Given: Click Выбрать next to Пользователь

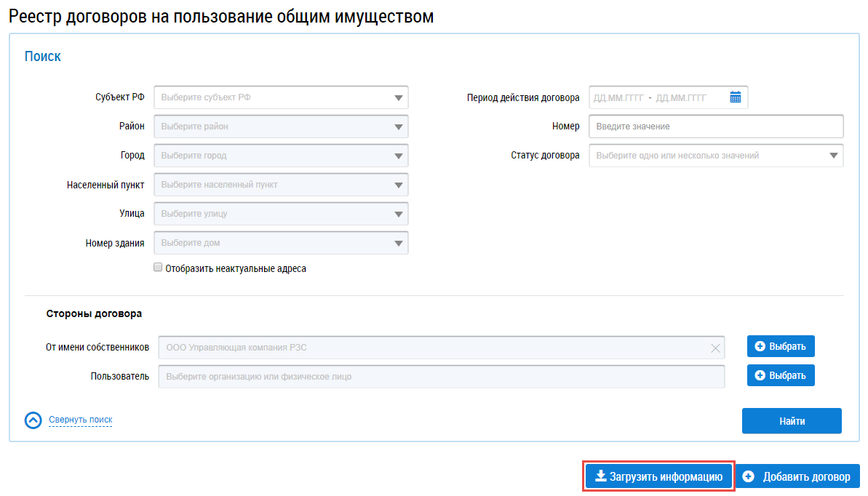Looking at the screenshot, I should click(x=781, y=375).
